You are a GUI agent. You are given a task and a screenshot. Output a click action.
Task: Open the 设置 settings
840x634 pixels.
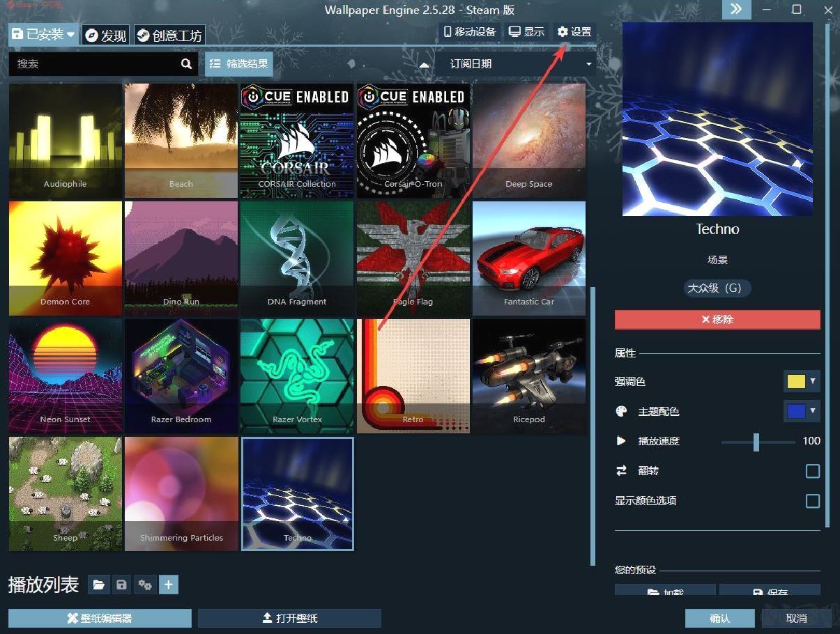click(574, 31)
